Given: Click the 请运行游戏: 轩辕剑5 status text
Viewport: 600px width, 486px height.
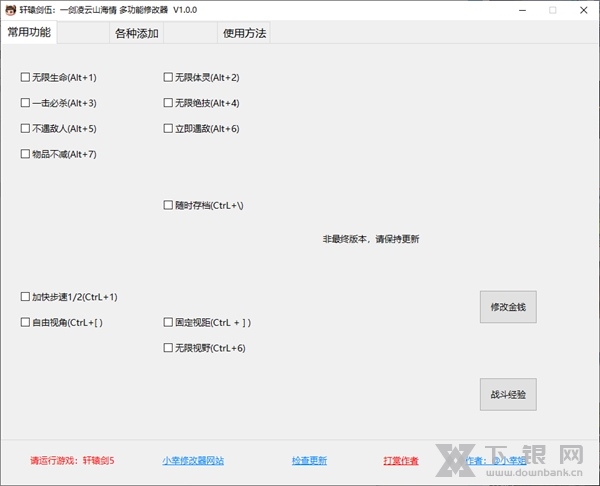Looking at the screenshot, I should 72,460.
